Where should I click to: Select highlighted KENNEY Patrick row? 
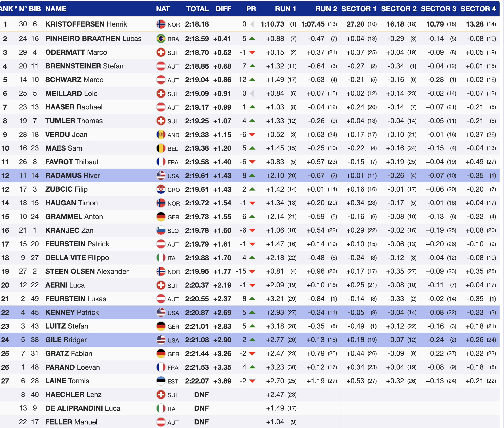[x=72, y=313]
